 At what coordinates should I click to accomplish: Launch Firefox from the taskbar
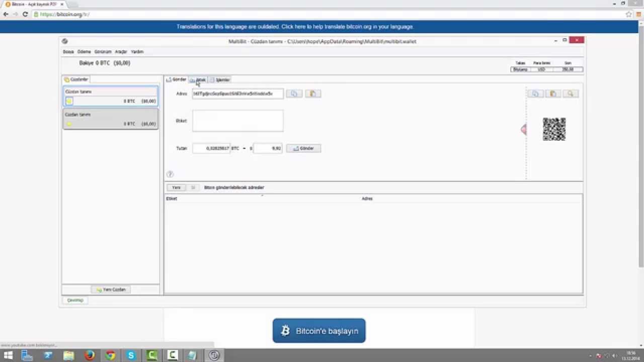pyautogui.click(x=90, y=355)
